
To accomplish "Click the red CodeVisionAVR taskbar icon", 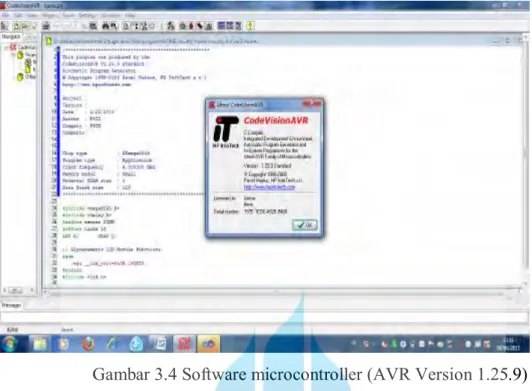I will tap(184, 344).
